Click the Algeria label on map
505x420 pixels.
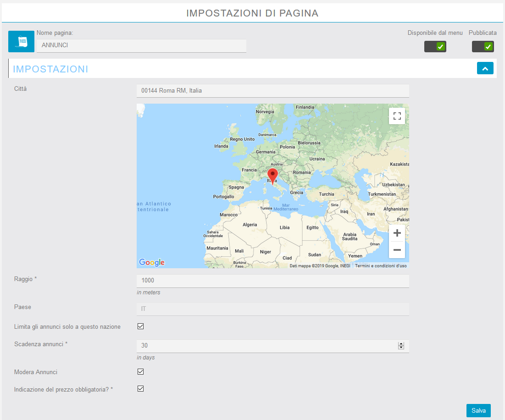click(250, 225)
